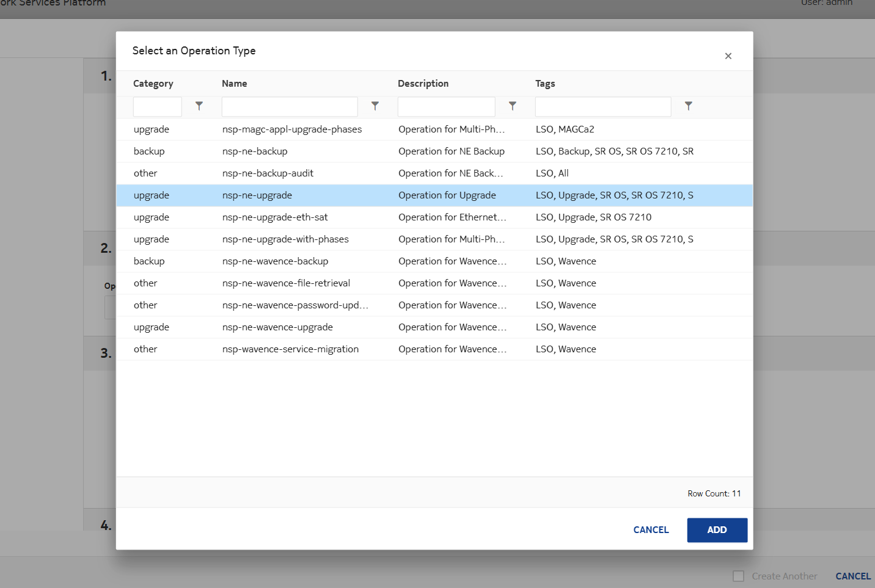Close the Select an Operation Type dialog
This screenshot has width=875, height=588.
728,56
